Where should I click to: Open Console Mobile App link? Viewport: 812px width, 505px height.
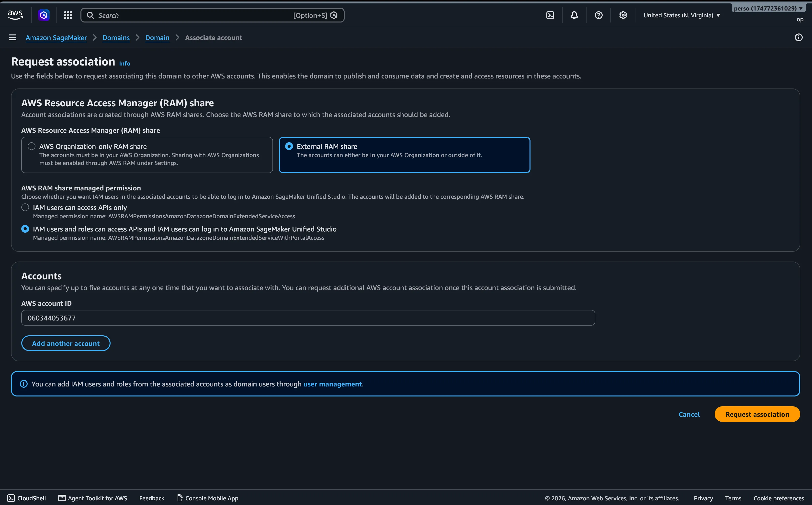pyautogui.click(x=207, y=498)
